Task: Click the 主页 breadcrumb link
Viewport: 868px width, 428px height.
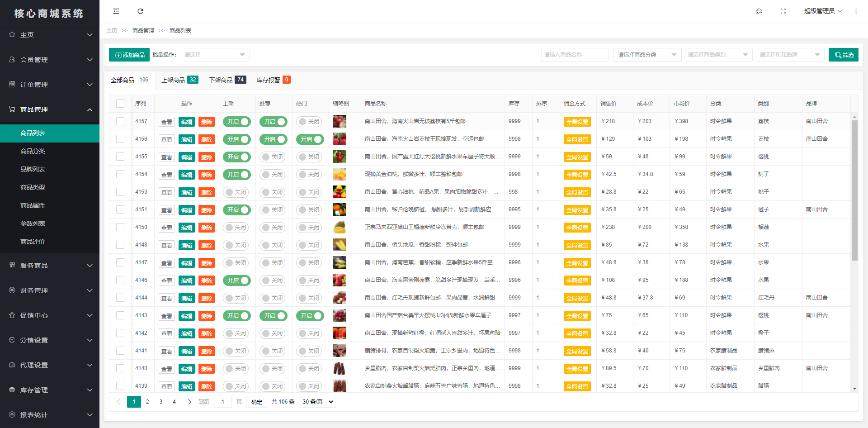Action: click(x=112, y=31)
